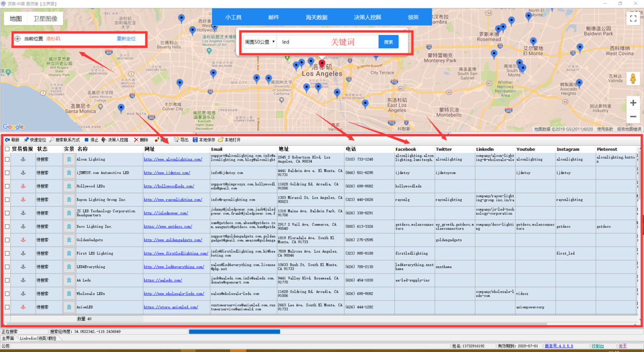Open the www.alconlighting.com link
Image resolution: width=644 pixels, height=352 pixels.
173,160
